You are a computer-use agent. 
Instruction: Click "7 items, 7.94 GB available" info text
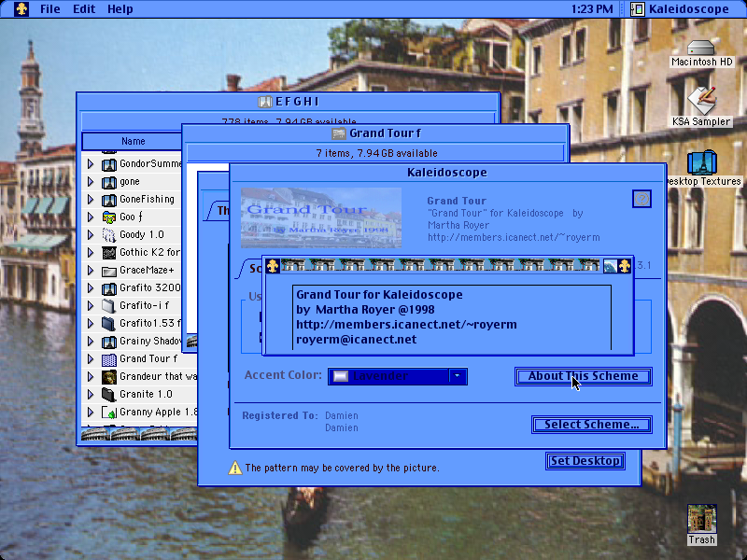[x=376, y=153]
